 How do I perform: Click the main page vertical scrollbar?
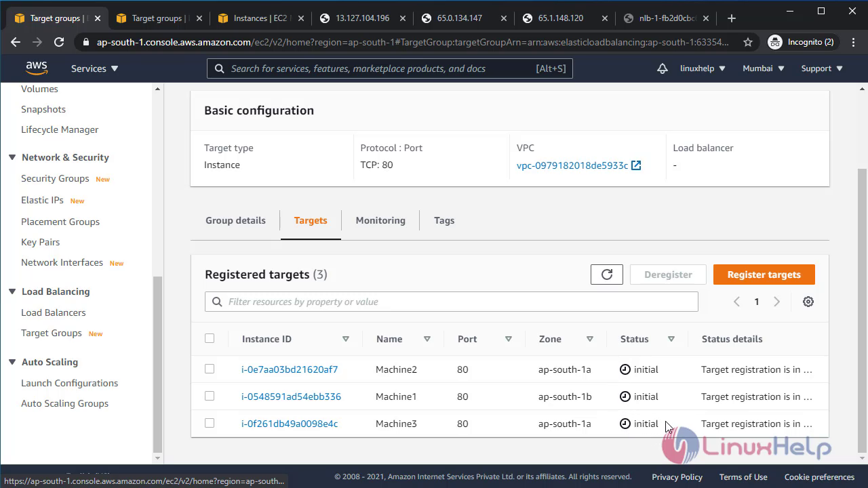[863, 310]
